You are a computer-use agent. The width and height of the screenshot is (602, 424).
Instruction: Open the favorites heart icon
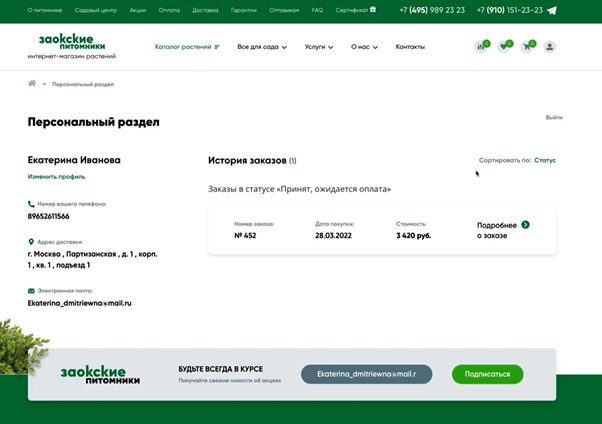504,47
